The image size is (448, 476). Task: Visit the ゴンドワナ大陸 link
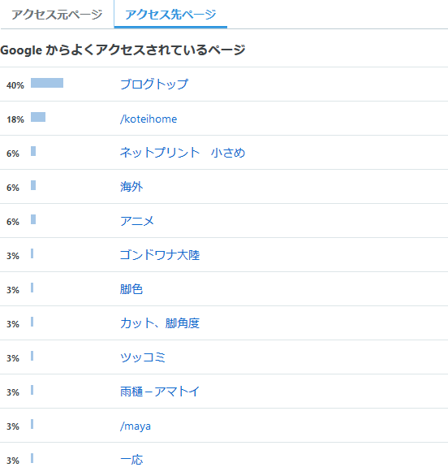(x=160, y=255)
